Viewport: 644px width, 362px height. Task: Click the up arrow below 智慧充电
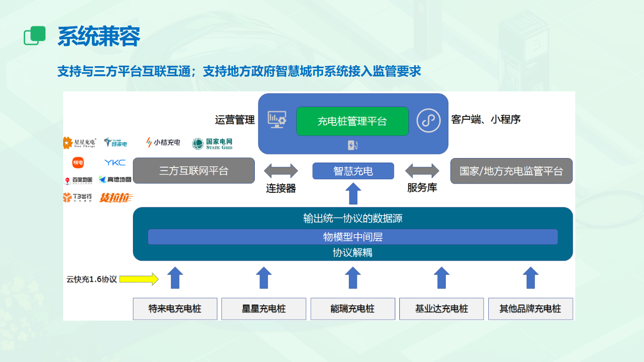353,193
